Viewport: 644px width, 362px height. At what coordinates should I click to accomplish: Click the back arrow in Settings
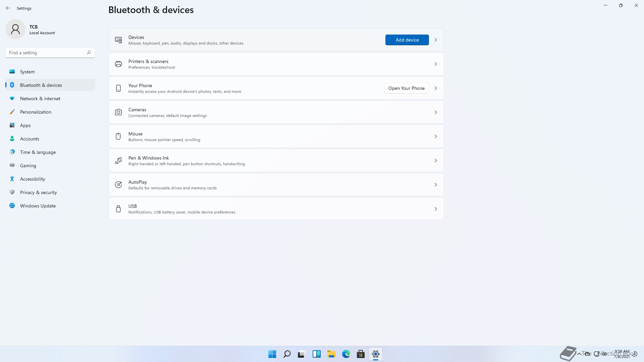[8, 8]
